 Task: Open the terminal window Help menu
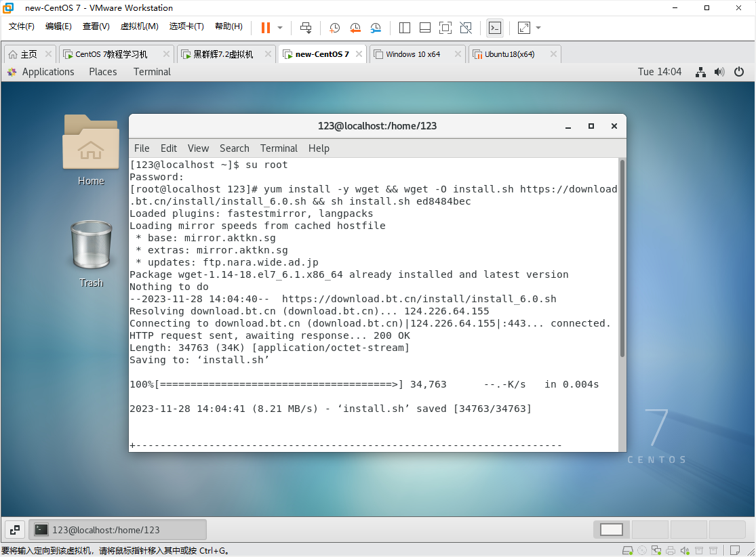point(319,148)
